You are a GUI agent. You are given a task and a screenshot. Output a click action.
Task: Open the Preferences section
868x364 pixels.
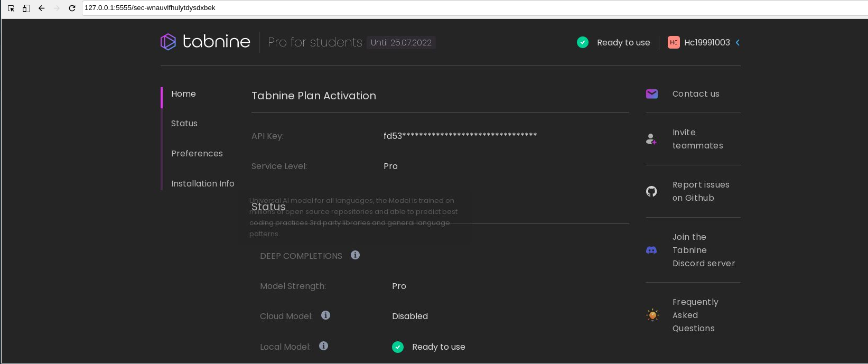[x=197, y=153]
